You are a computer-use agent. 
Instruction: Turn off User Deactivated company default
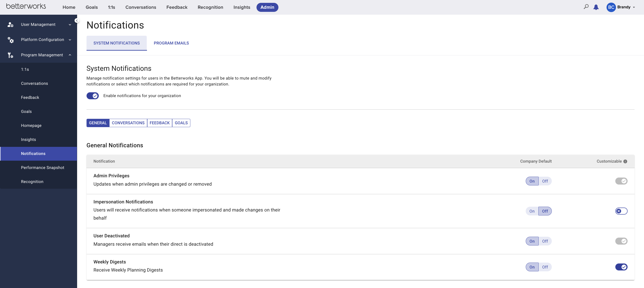(545, 241)
